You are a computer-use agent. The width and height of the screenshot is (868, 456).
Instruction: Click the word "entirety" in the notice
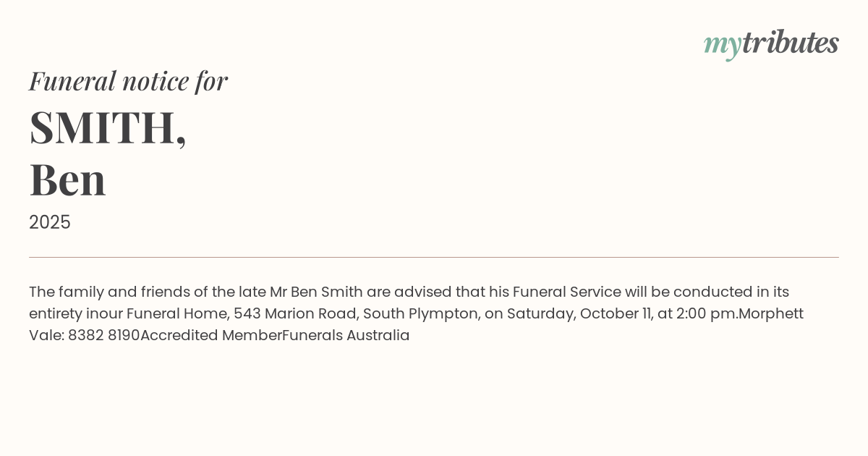coord(56,313)
